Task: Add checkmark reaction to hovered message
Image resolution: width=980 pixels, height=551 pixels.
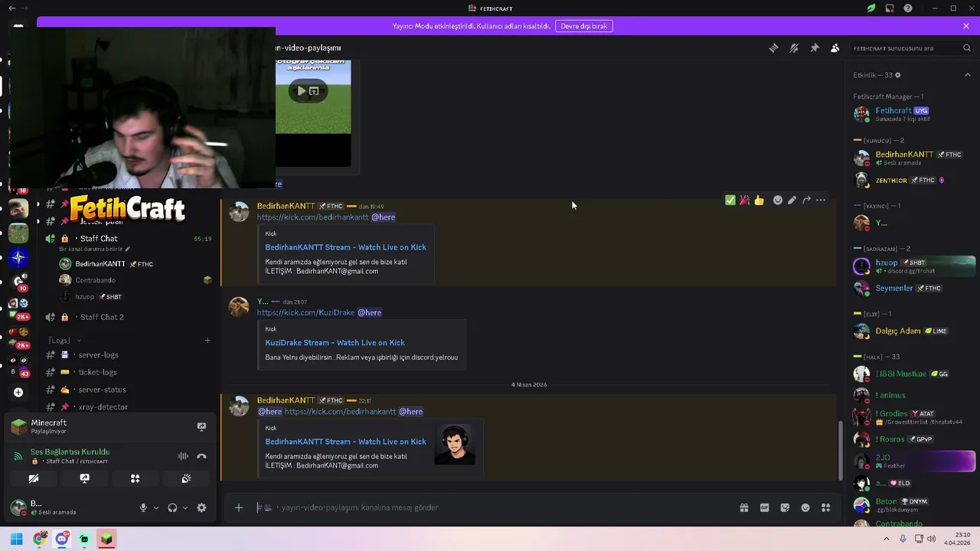Action: tap(730, 201)
